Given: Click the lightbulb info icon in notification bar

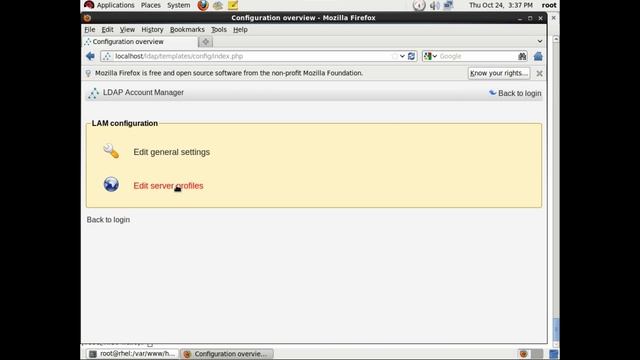Looking at the screenshot, I should point(88,73).
